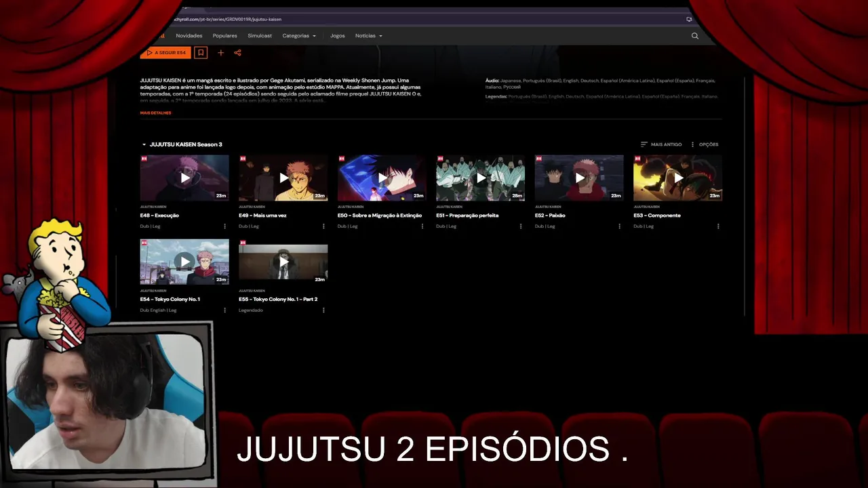Image resolution: width=868 pixels, height=488 pixels.
Task: Click the watchlist bookmark icon
Action: click(201, 52)
